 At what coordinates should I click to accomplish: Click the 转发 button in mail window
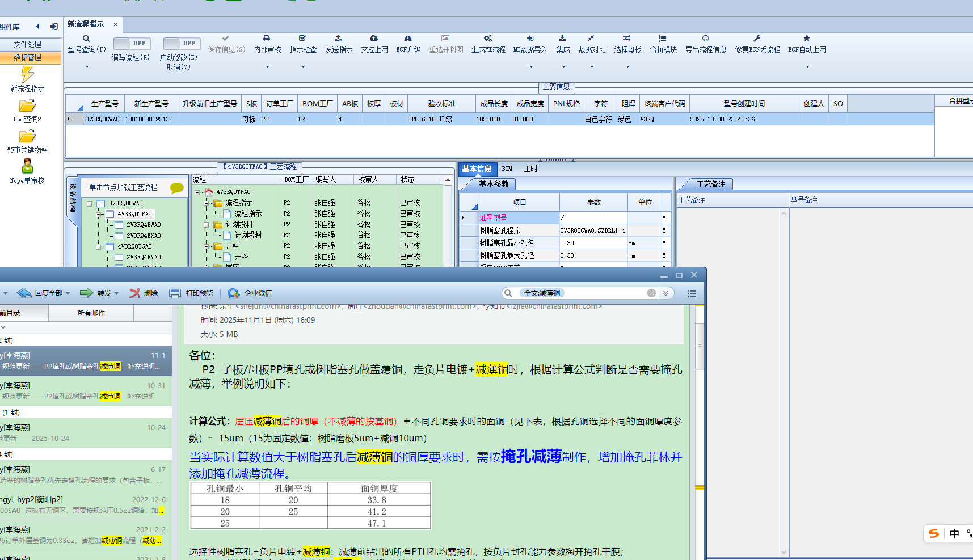[95, 293]
